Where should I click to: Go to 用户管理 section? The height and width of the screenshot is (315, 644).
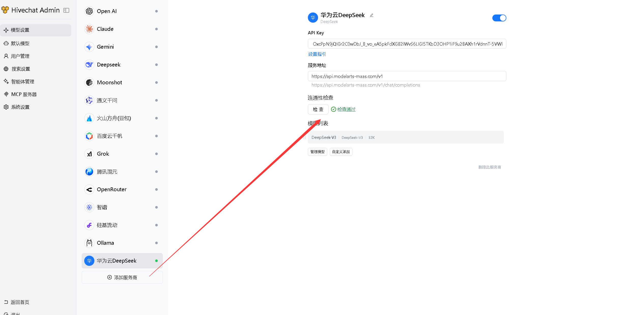[x=36, y=56]
